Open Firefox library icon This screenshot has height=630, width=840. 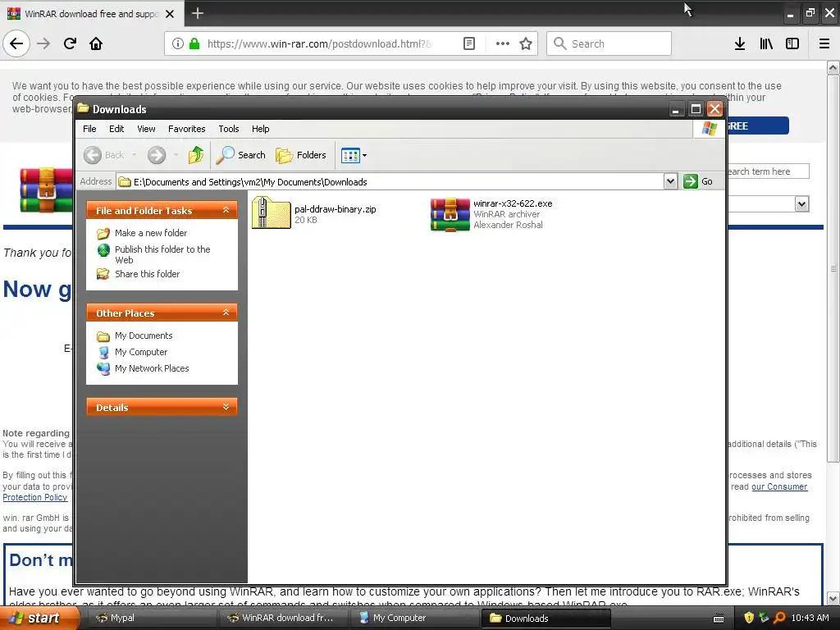(x=766, y=43)
